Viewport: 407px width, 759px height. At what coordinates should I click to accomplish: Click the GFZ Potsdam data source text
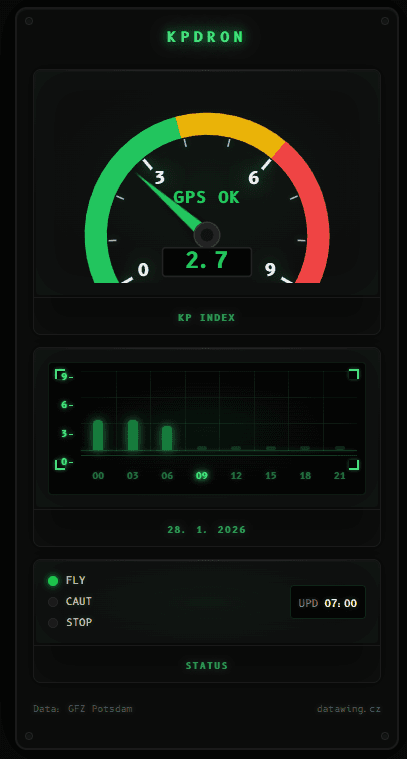pyautogui.click(x=100, y=709)
